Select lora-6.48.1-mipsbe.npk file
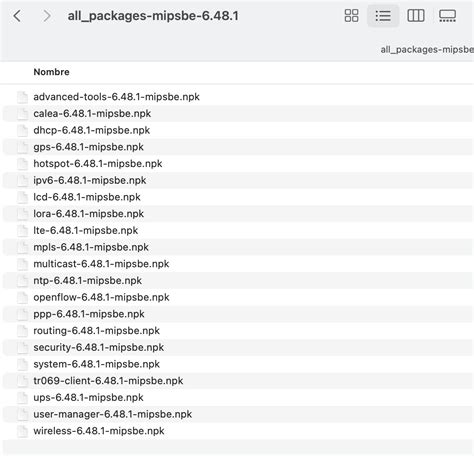This screenshot has height=456, width=474. tap(88, 214)
